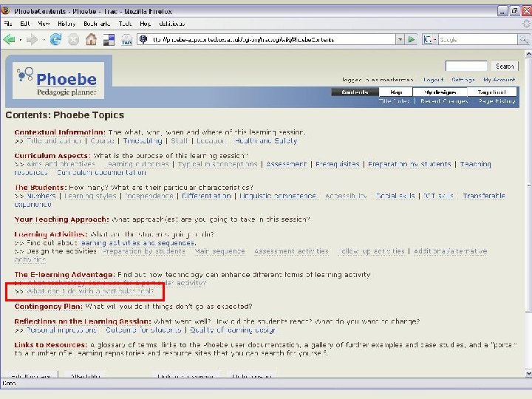The height and width of the screenshot is (399, 532).
Task: Click the Links to Resources heading
Action: [x=51, y=345]
